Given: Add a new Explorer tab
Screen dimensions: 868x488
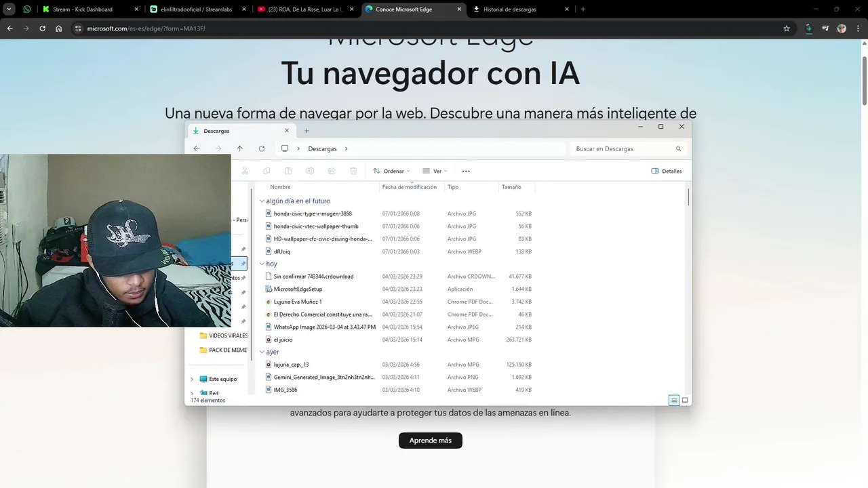Looking at the screenshot, I should (x=307, y=131).
